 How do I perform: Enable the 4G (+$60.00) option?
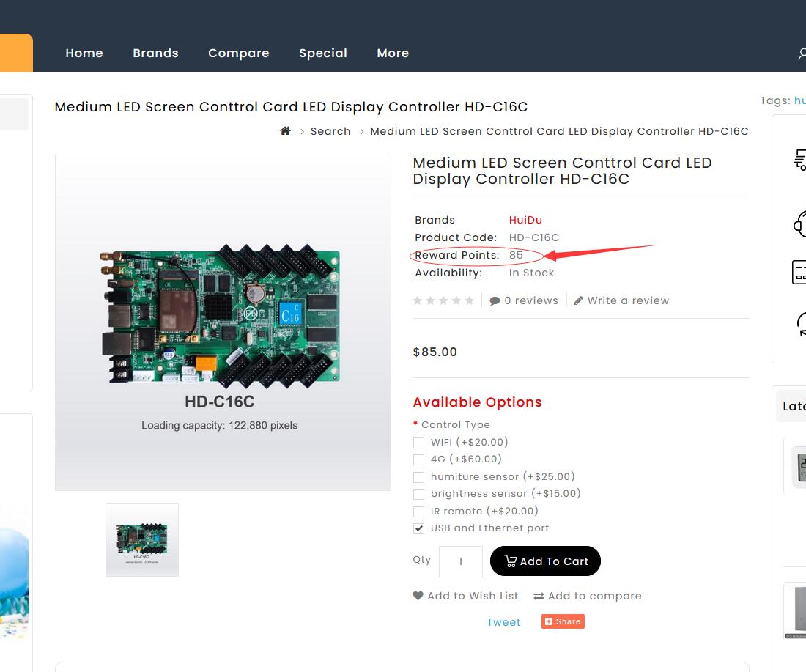click(419, 459)
